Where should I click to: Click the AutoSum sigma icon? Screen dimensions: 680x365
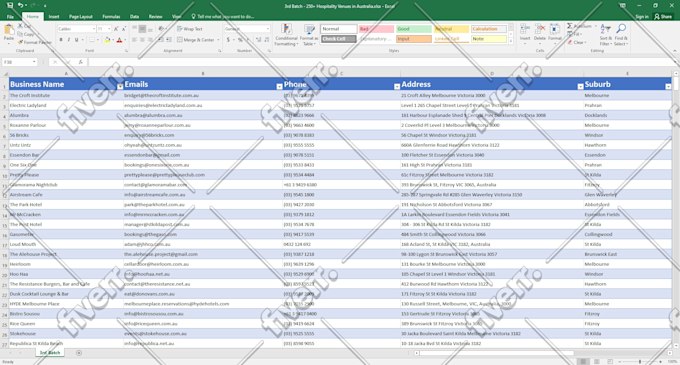pyautogui.click(x=570, y=26)
